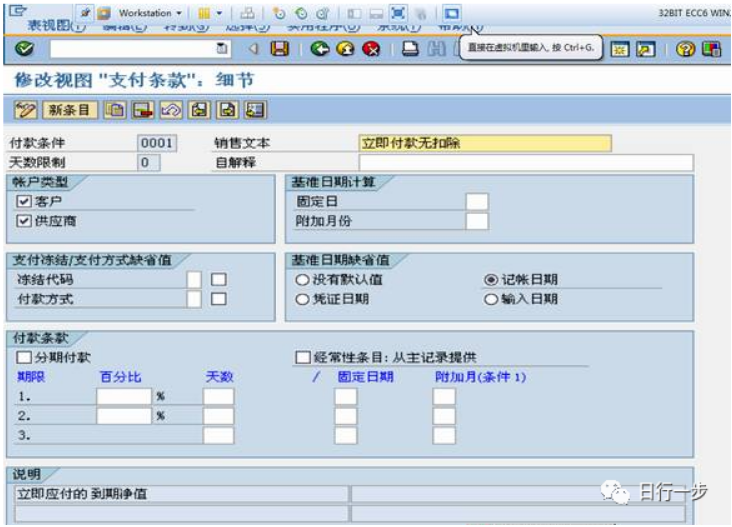732x527 pixels.
Task: Click the Send Ctrl+Alt+Del icon
Action: [247, 13]
